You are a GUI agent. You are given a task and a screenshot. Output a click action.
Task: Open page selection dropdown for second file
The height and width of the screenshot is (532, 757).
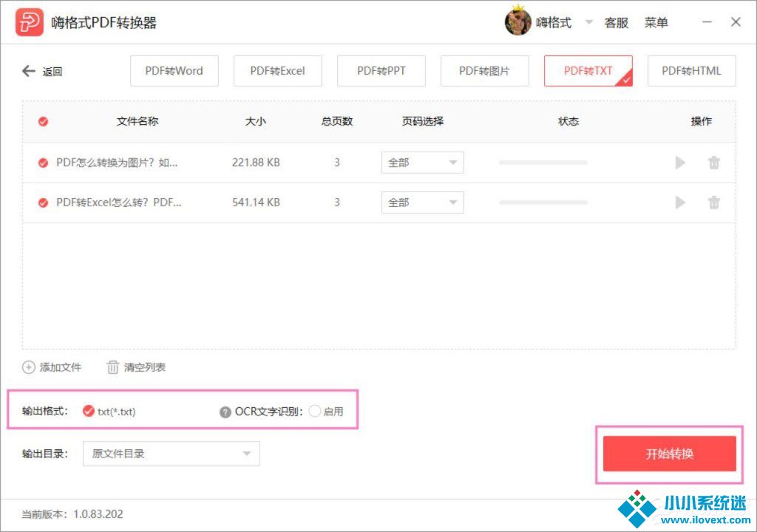422,202
